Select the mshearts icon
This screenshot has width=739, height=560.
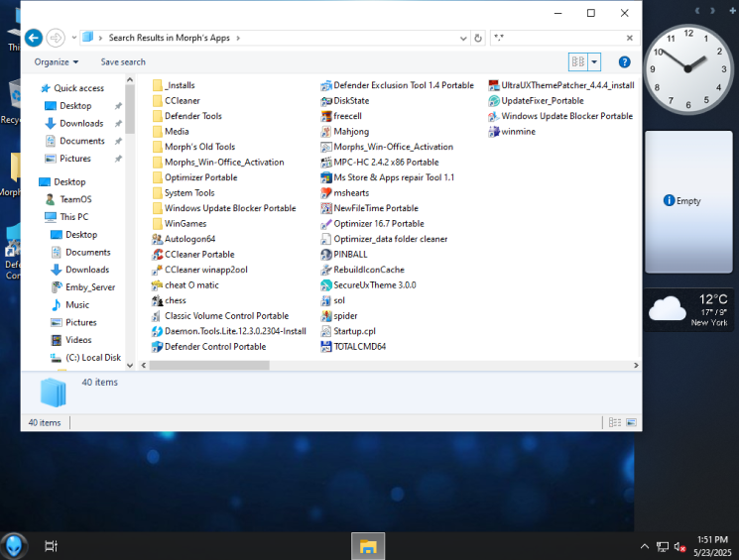click(x=326, y=192)
